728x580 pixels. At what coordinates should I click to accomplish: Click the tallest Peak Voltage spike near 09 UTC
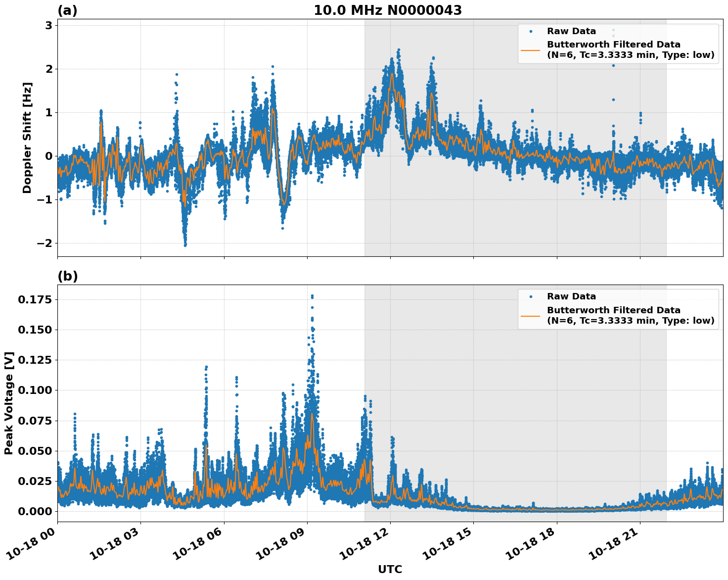coord(312,297)
